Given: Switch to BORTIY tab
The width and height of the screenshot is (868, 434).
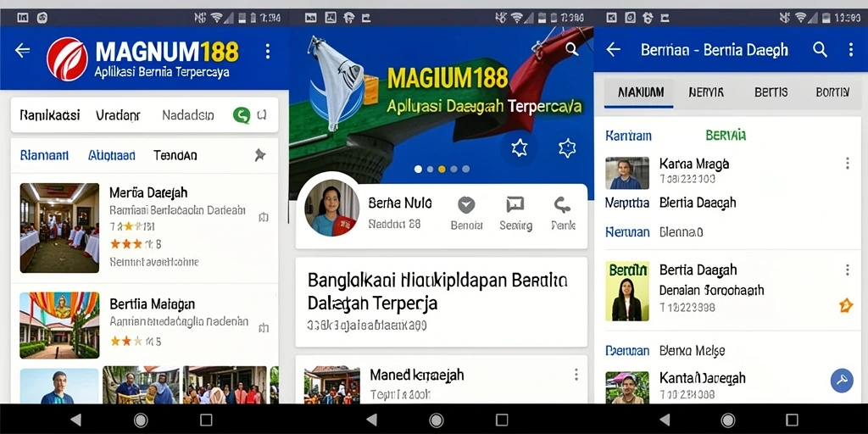Looking at the screenshot, I should [x=832, y=92].
